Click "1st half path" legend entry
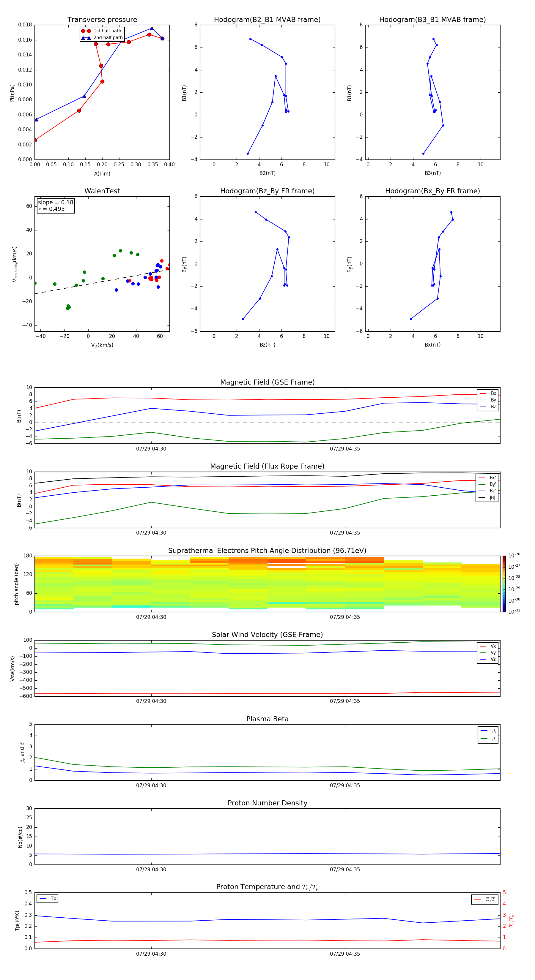535x980 pixels. pyautogui.click(x=102, y=31)
